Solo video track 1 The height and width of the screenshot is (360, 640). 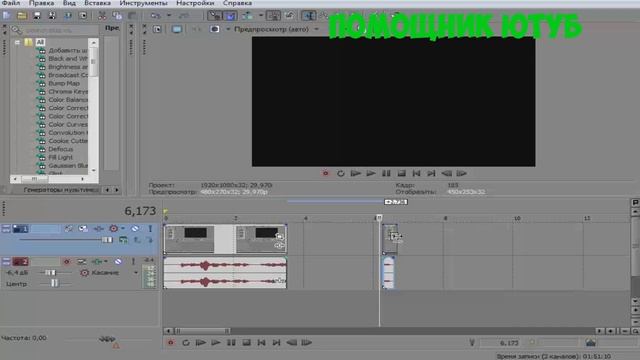pyautogui.click(x=150, y=229)
